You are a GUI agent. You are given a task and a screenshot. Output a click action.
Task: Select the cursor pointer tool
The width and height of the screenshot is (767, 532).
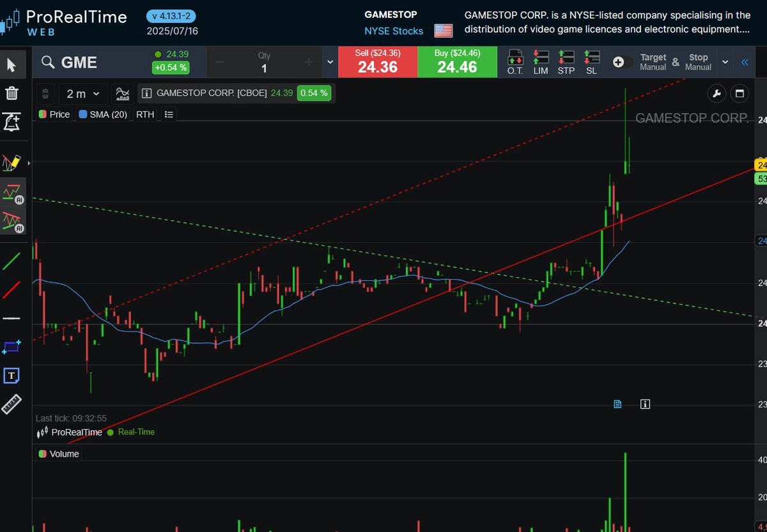click(12, 64)
